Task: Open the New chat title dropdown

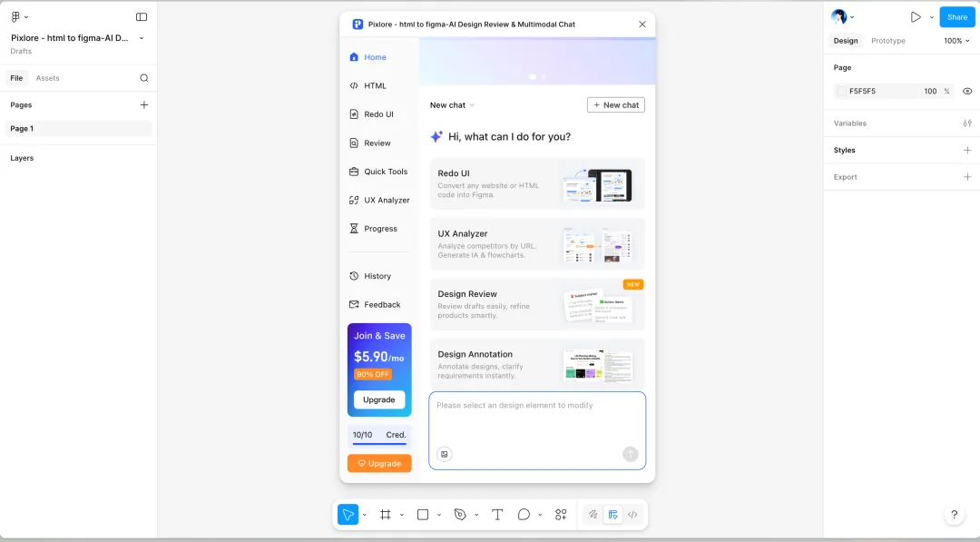Action: pos(472,105)
